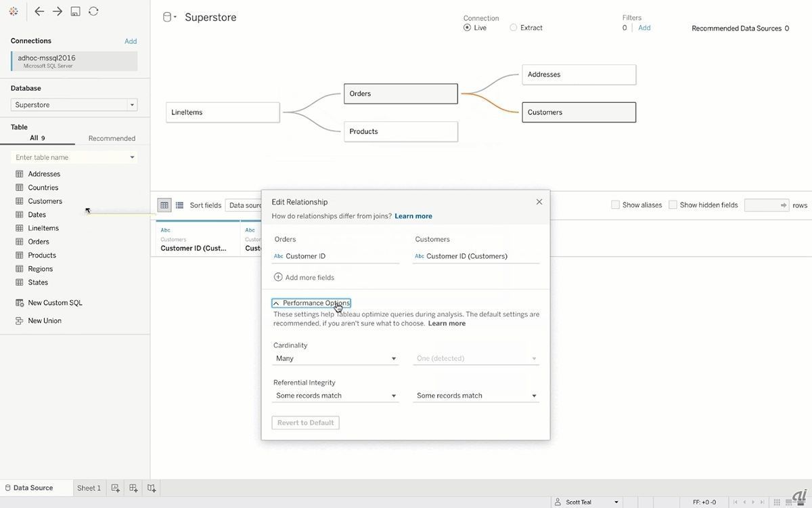
Task: Click the rows arrow button
Action: 784,205
